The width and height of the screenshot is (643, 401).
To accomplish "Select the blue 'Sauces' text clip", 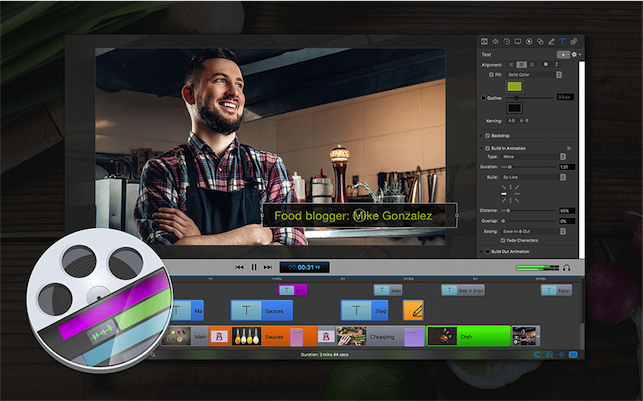I will coord(262,310).
